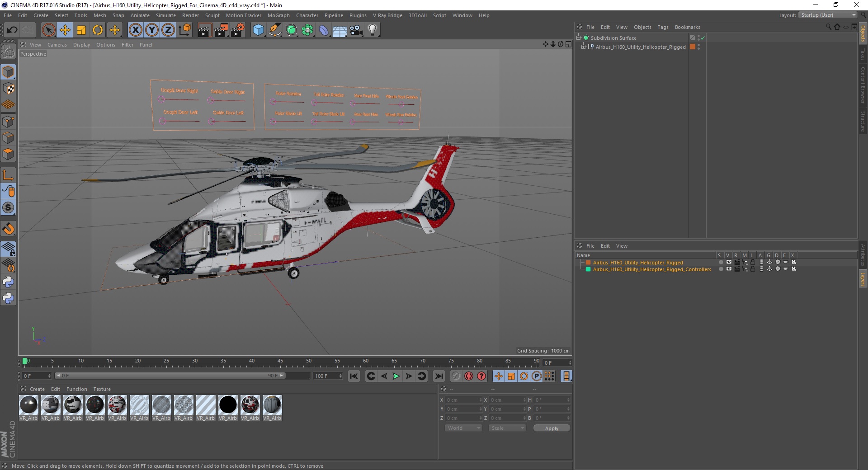The height and width of the screenshot is (470, 868).
Task: Click the coordinate system icon
Action: (x=185, y=30)
